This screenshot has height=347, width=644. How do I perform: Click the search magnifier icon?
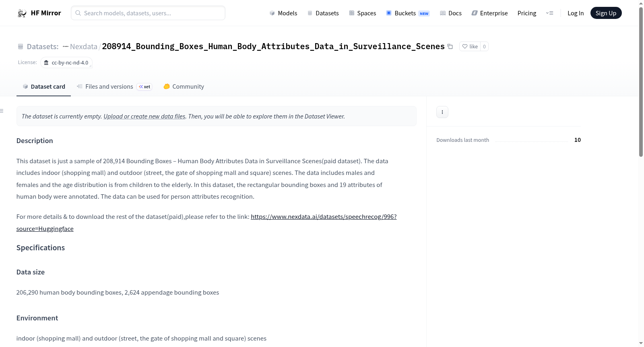pyautogui.click(x=78, y=13)
